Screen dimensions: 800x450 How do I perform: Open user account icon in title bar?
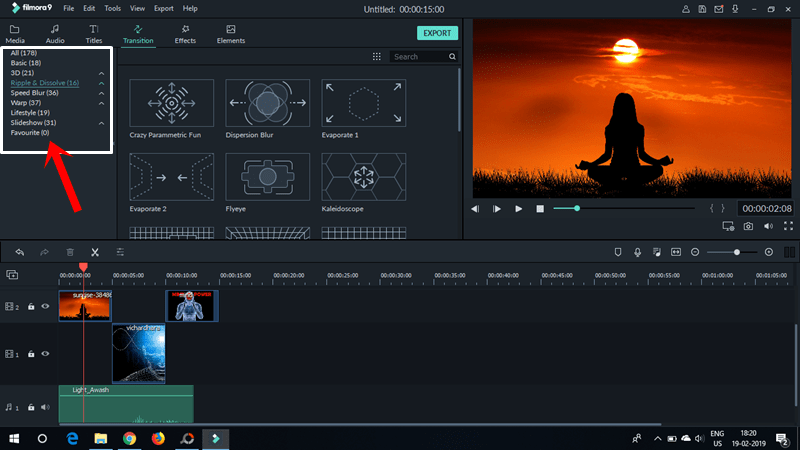686,9
